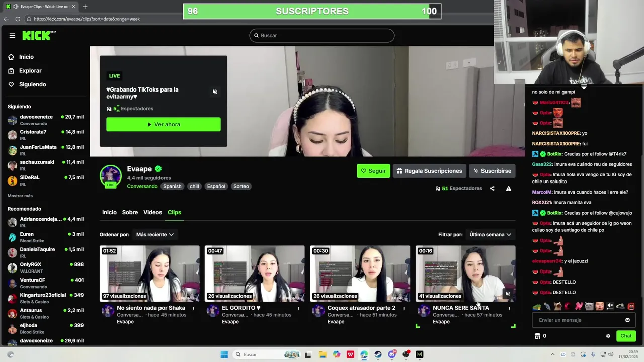Viewport: 644px width, 362px height.
Task: Open the EL GORDITO clip thumbnail
Action: pos(255,274)
